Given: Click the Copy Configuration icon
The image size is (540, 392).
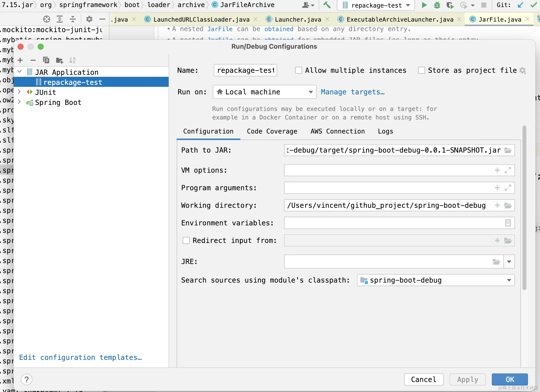Looking at the screenshot, I should (46, 60).
